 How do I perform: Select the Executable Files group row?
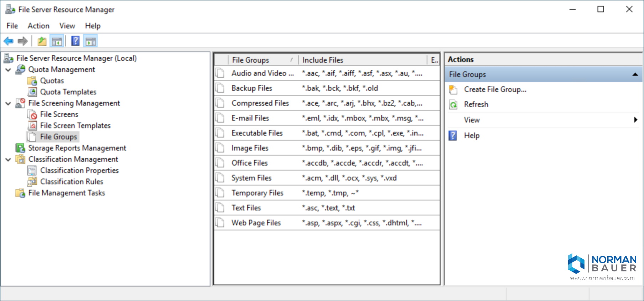tap(257, 133)
